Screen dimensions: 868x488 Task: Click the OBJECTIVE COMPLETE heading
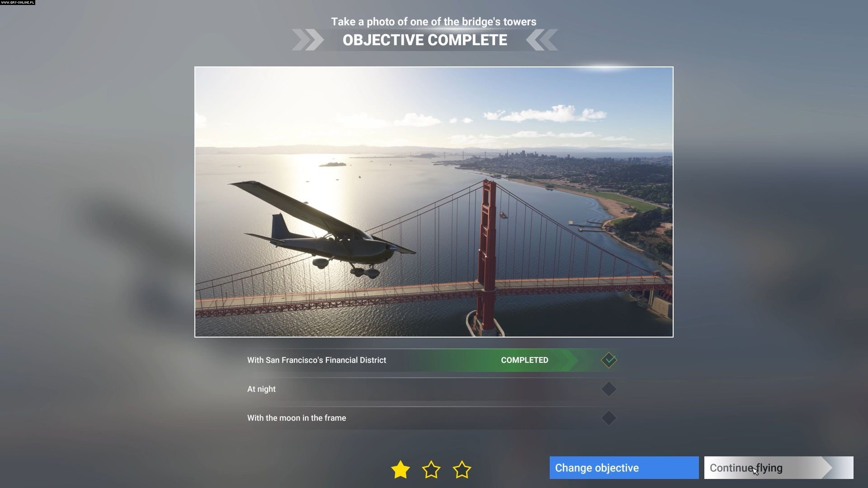point(425,40)
